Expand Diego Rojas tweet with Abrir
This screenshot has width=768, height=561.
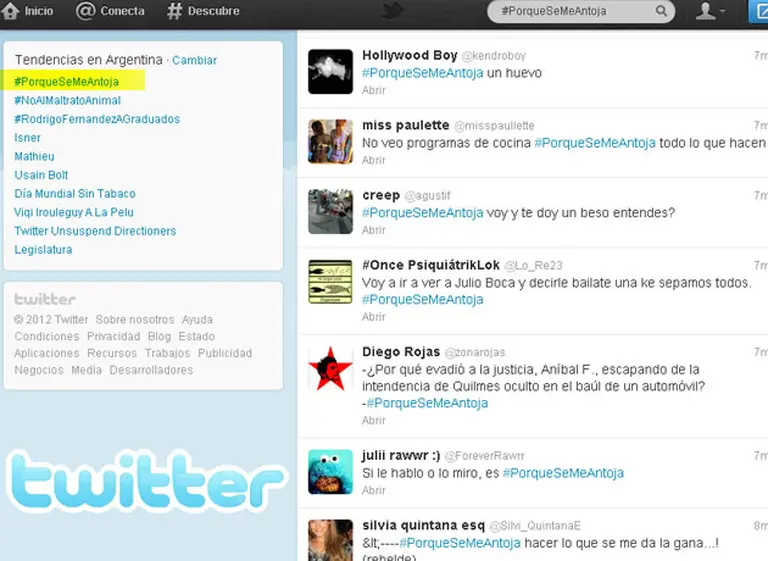[x=374, y=420]
